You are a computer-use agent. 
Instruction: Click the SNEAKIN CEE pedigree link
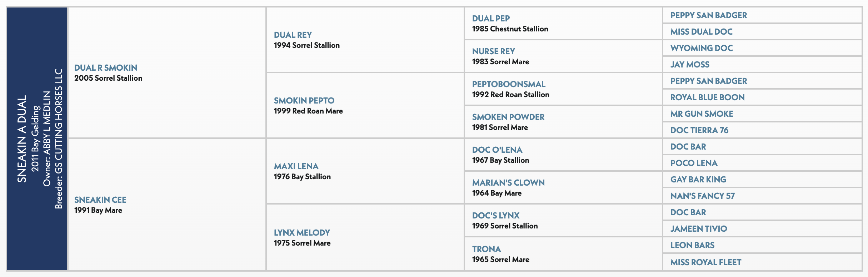(100, 200)
